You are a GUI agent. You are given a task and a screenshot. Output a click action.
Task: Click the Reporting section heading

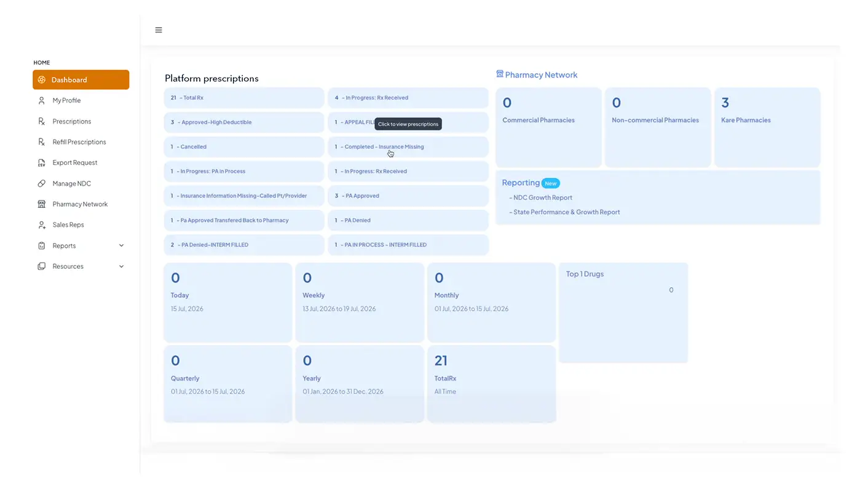point(521,183)
